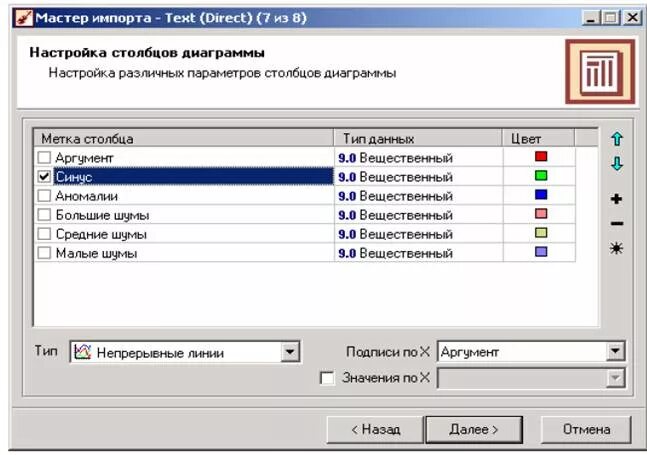Enable the Аномалии column checkbox
647x455 pixels.
click(x=44, y=195)
